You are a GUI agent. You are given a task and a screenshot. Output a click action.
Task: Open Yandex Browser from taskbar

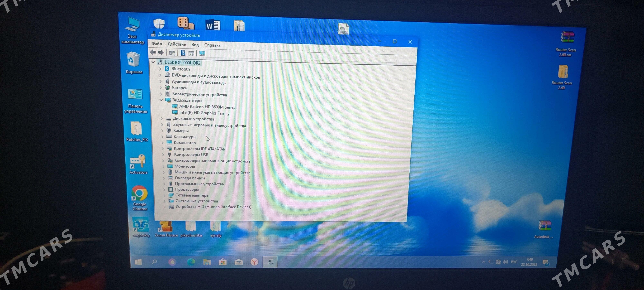pyautogui.click(x=254, y=262)
